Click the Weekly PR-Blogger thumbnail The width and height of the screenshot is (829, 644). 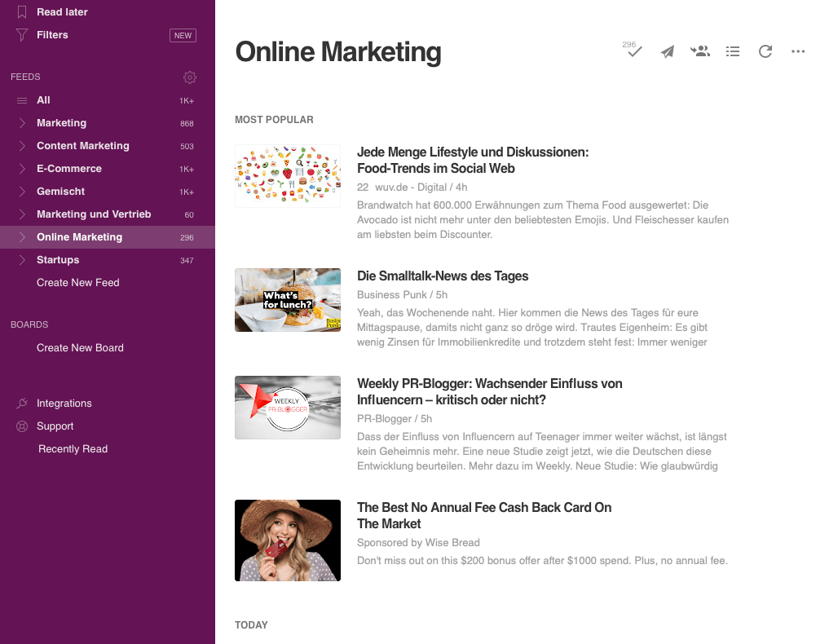[288, 408]
